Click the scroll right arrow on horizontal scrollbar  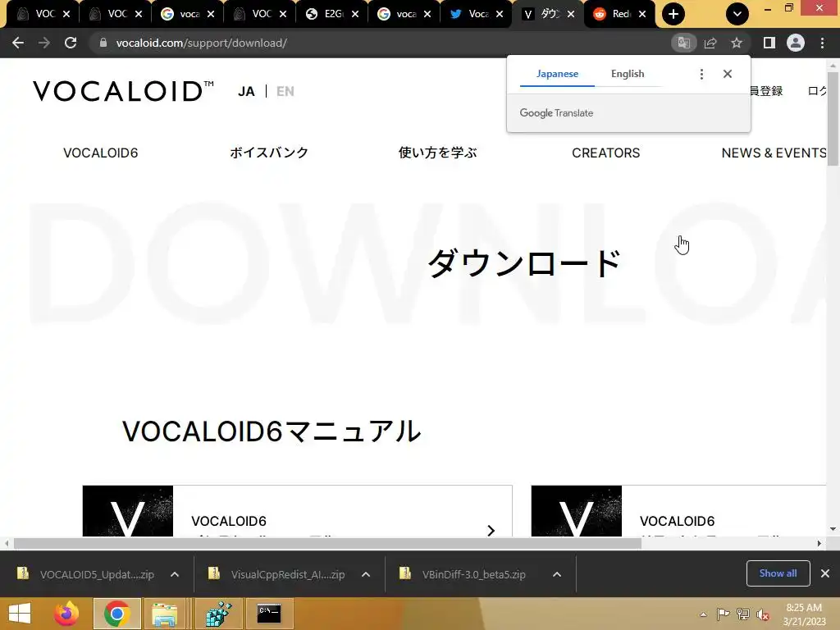coord(819,543)
